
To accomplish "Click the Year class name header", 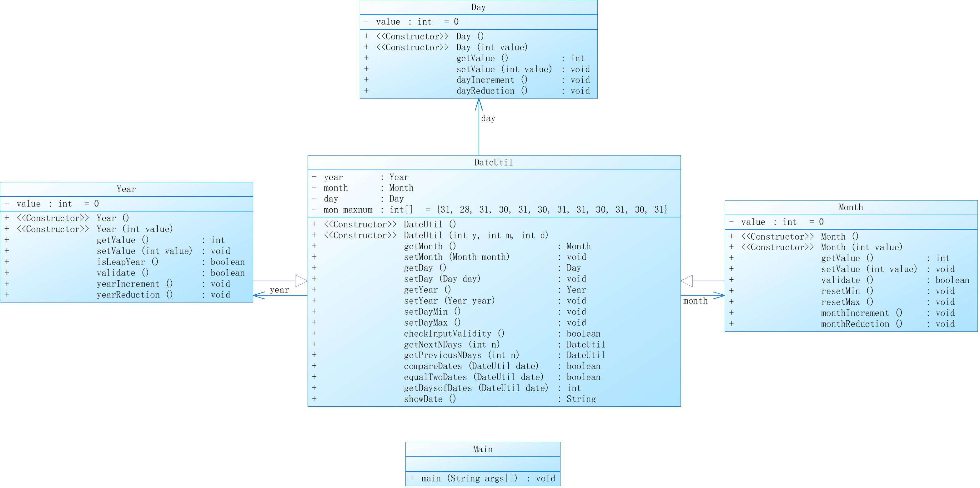I will (126, 189).
